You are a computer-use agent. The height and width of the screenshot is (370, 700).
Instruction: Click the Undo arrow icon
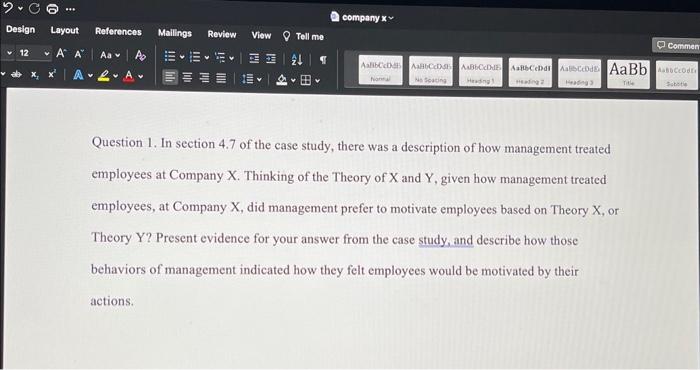(8, 7)
